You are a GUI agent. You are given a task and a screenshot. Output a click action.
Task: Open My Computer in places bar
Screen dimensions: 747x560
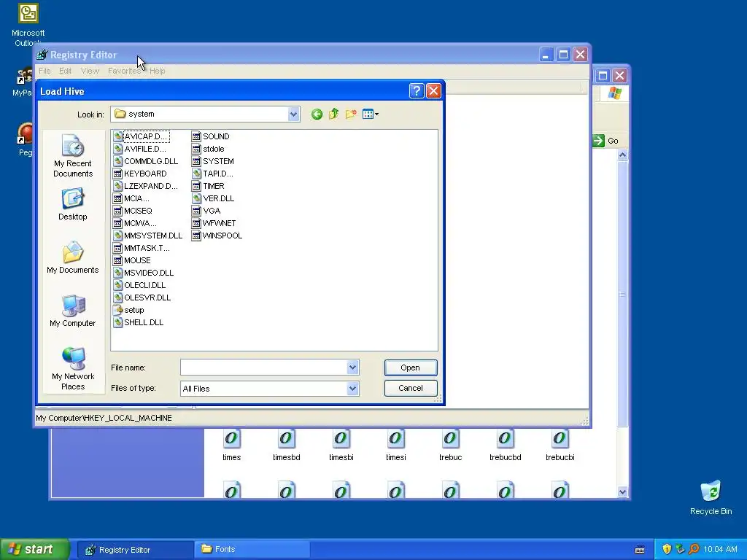[x=73, y=311]
